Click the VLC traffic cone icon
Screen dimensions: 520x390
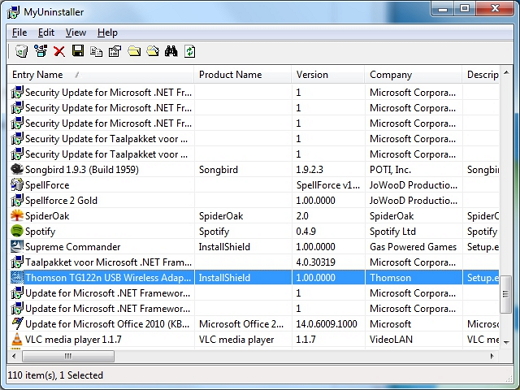pyautogui.click(x=17, y=339)
